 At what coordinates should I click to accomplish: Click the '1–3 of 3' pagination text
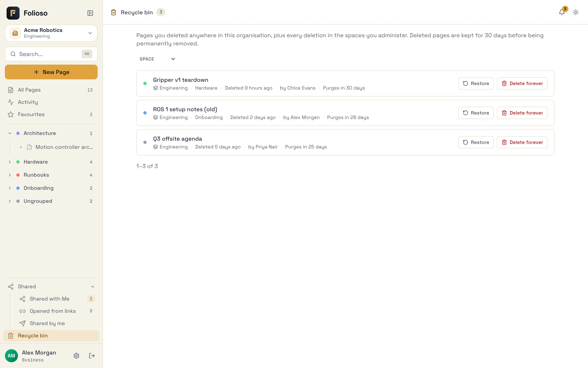pos(147,166)
